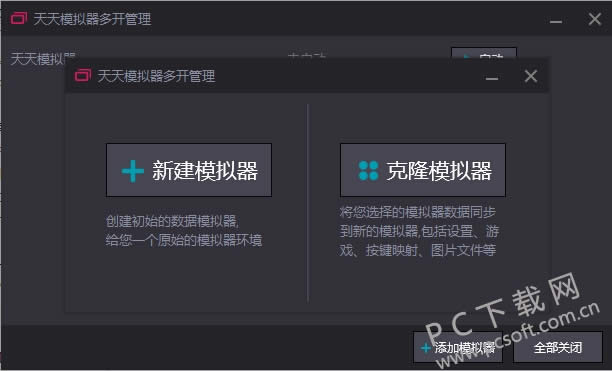Click the partially covered 启动 start button

[x=484, y=53]
